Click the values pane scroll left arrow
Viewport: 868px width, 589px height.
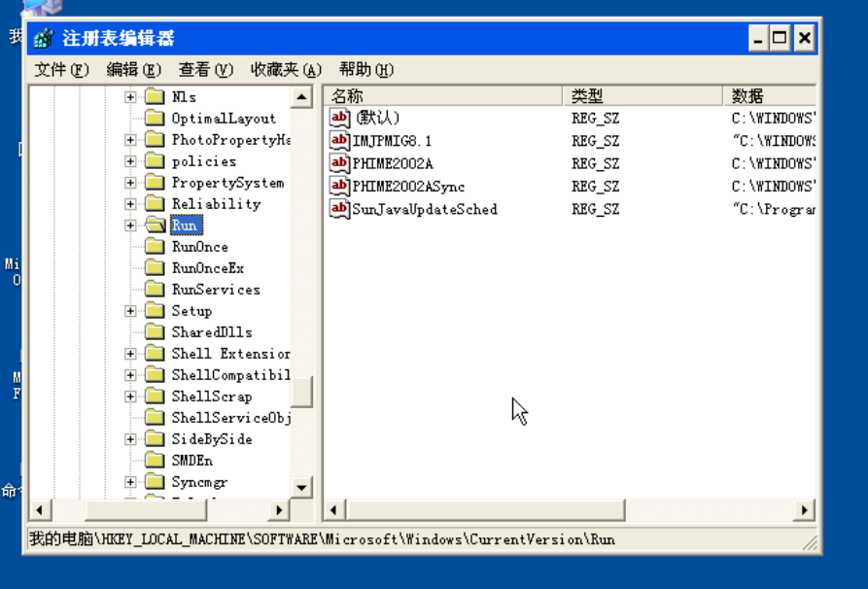333,510
